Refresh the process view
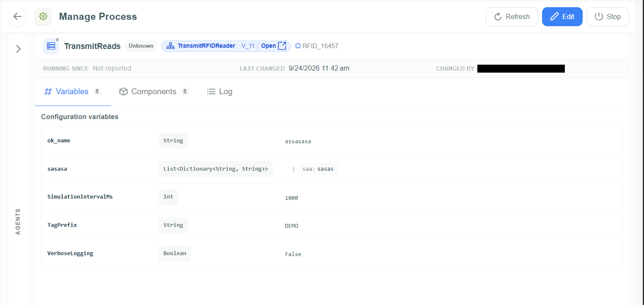The image size is (644, 305). (x=512, y=17)
